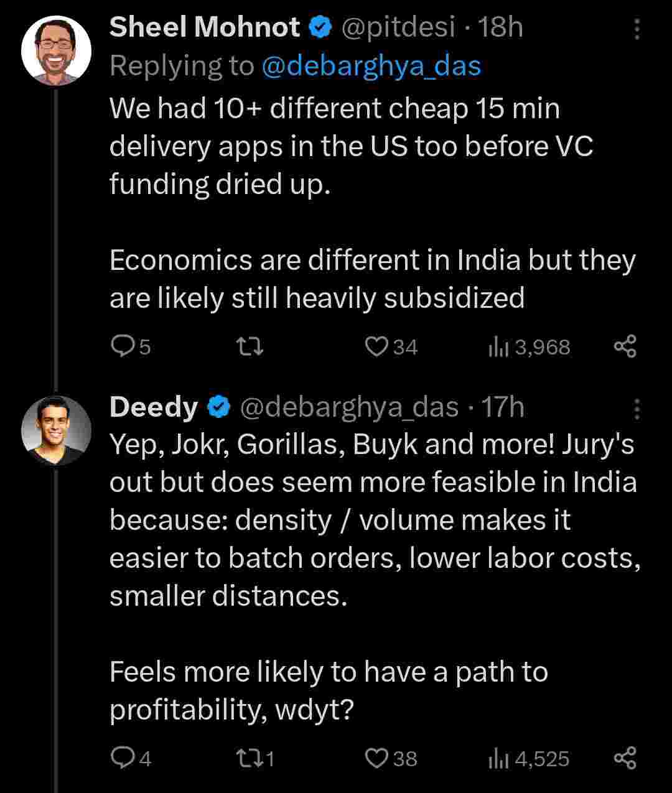Click the Deedy display name
The height and width of the screenshot is (793, 672).
pos(154,407)
